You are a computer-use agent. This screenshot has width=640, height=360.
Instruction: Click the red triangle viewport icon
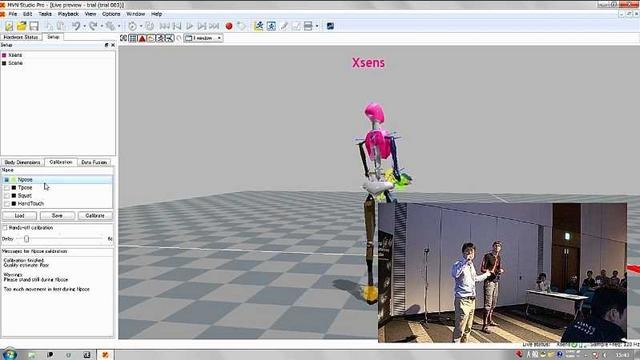(x=142, y=38)
